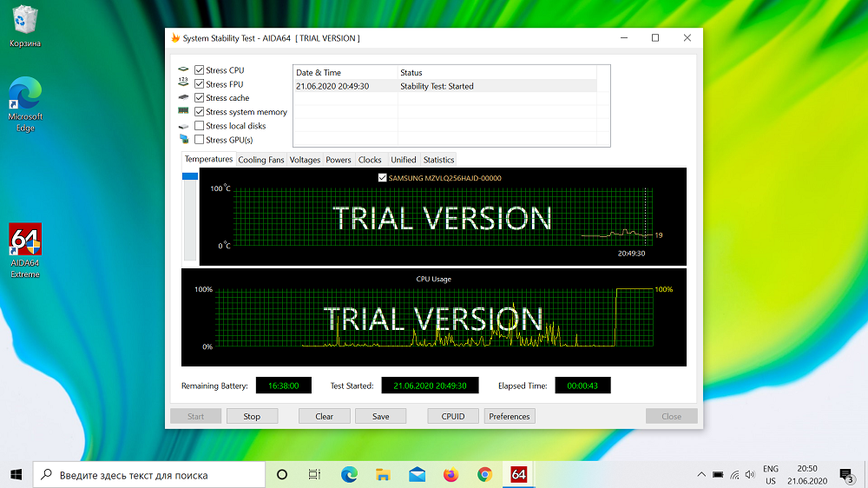Uncheck the Stress CPU checkbox
This screenshot has height=488, width=868.
(200, 70)
